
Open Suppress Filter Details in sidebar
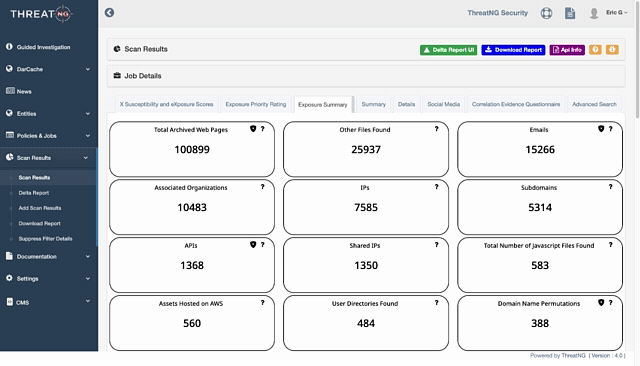pyautogui.click(x=45, y=239)
